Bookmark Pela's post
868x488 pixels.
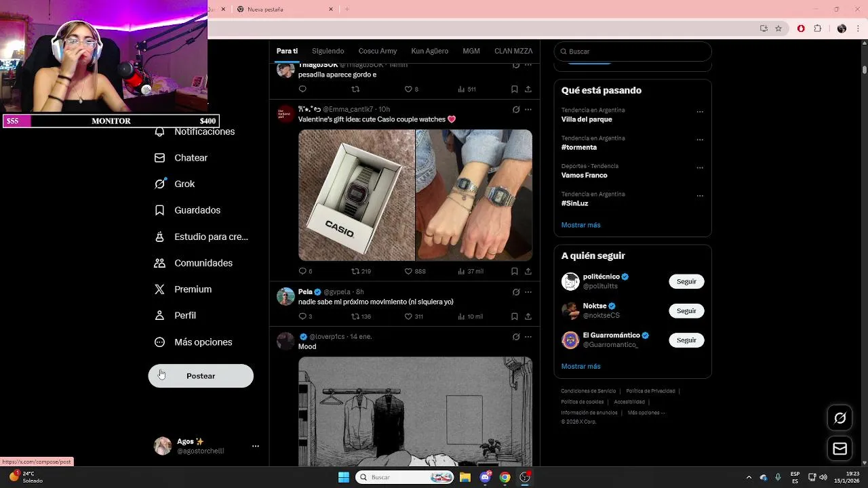point(515,317)
